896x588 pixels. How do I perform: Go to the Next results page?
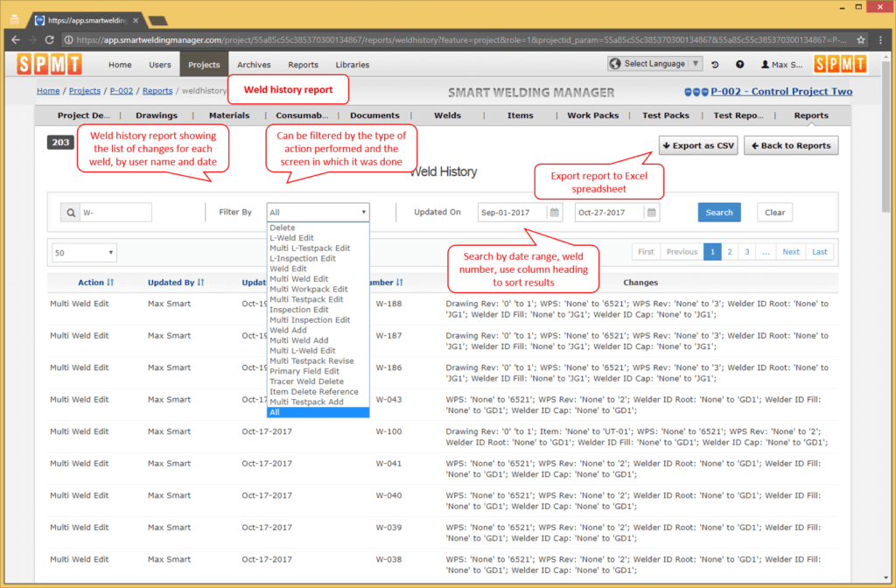[x=791, y=251]
